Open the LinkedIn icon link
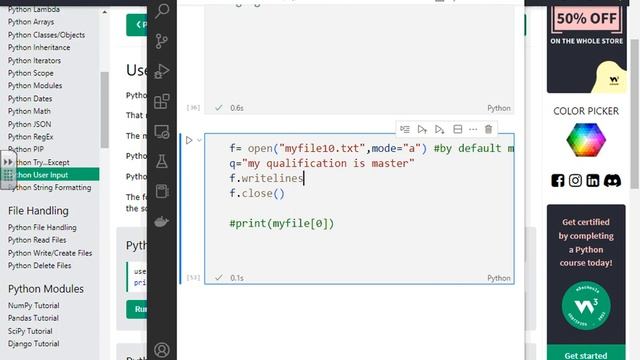The width and height of the screenshot is (640, 360). (593, 180)
